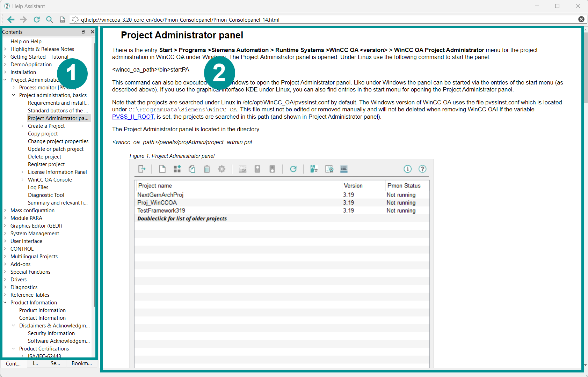This screenshot has height=377, width=588.
Task: Switch to the Search tab at bottom
Action: point(55,363)
